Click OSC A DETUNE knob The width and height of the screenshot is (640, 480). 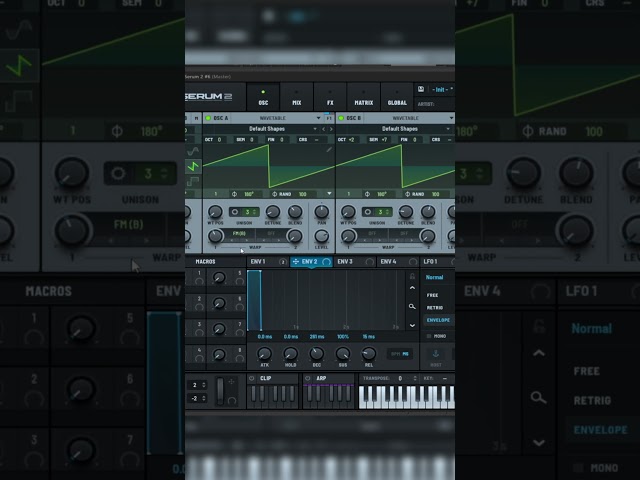(x=272, y=212)
